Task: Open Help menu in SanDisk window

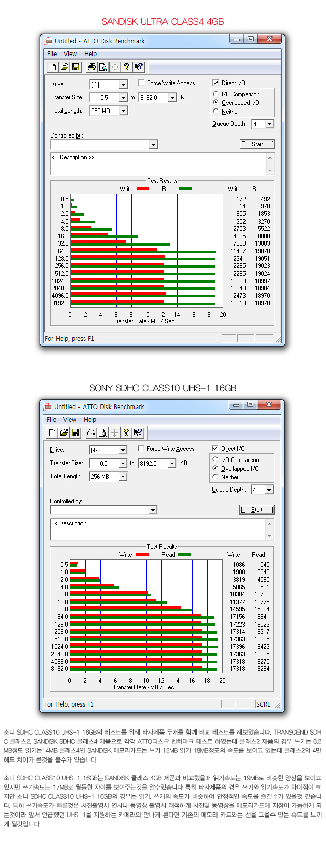Action: [90, 53]
